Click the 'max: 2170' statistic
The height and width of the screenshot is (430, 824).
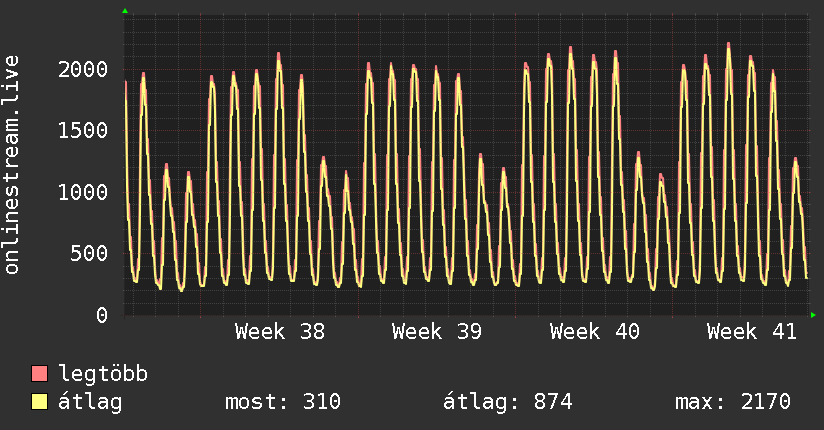[733, 402]
